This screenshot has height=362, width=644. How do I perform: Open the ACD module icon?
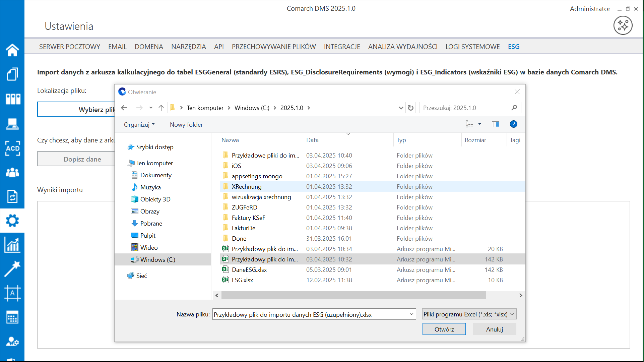12,148
